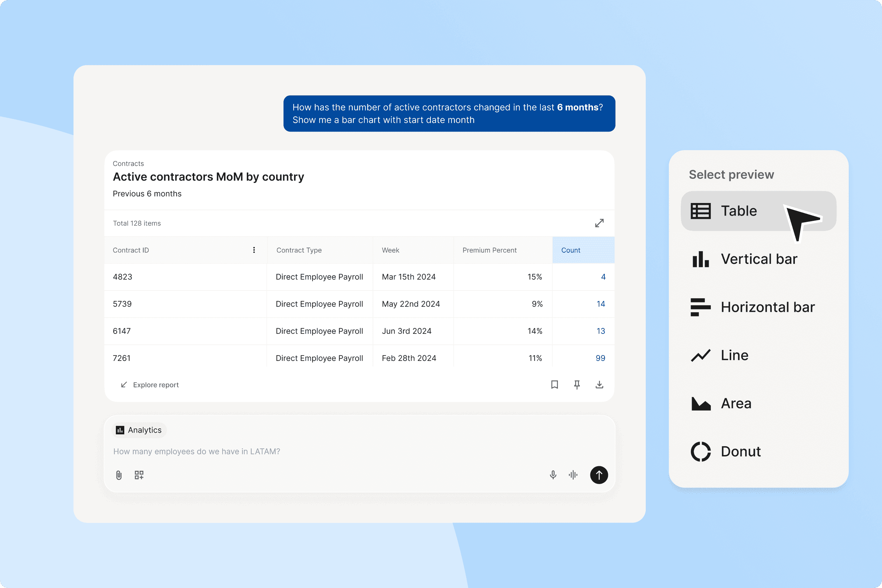882x588 pixels.
Task: Click Contract Type cell in row 4823
Action: tap(319, 277)
